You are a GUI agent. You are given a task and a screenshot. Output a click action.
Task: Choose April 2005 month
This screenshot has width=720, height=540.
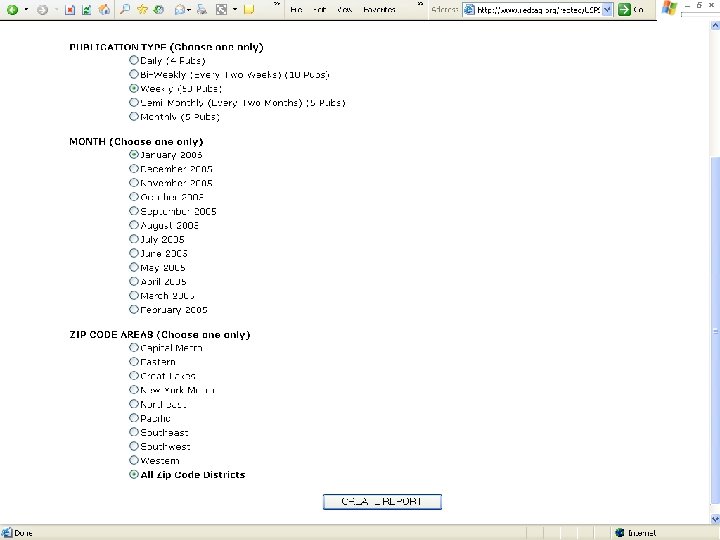[134, 281]
